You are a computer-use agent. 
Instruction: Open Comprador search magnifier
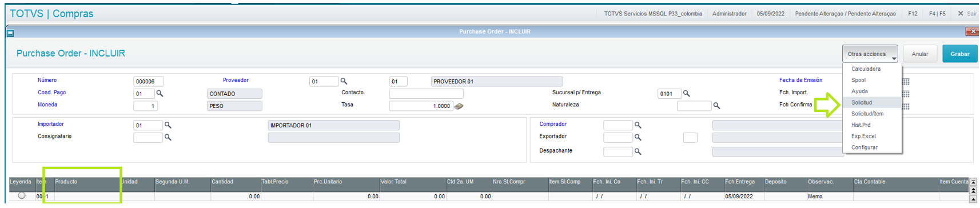coord(638,125)
